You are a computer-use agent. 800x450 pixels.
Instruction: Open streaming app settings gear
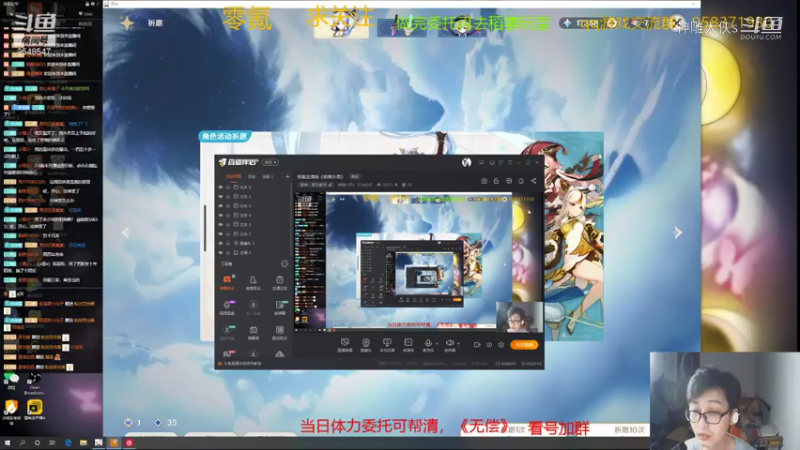(501, 345)
